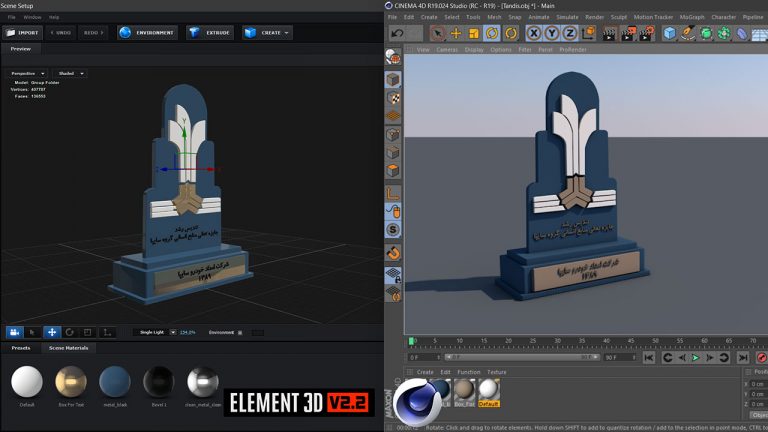
Task: Select the Scale tool (yellow square) in Cinema 4D
Action: (474, 33)
